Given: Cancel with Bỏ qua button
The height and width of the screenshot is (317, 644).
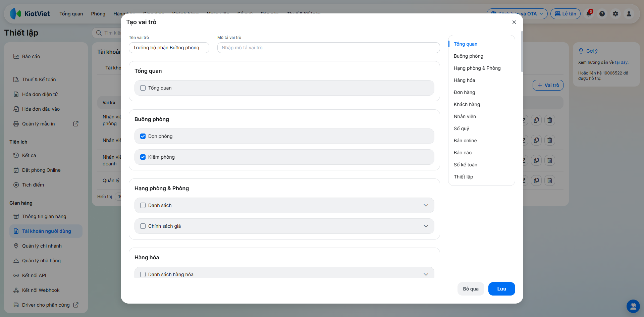Looking at the screenshot, I should 471,289.
